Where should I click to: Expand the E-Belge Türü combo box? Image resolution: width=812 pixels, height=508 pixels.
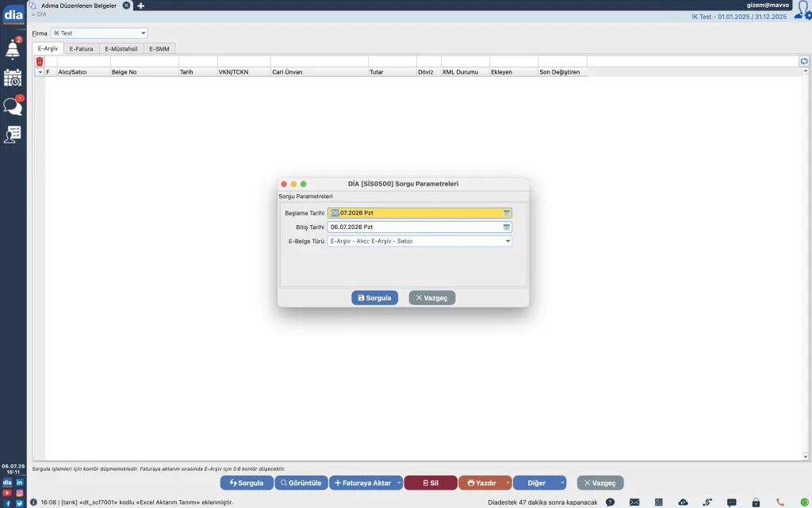(x=419, y=241)
